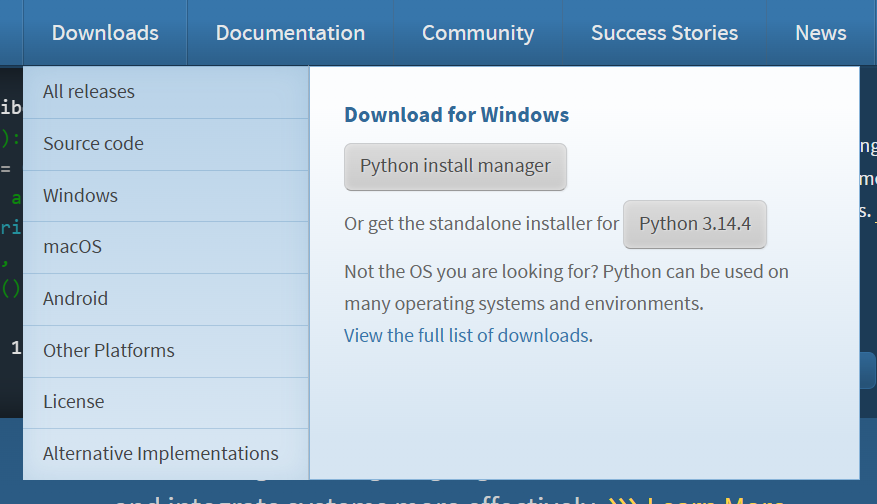Click the Download for Windows heading
This screenshot has height=504, width=877.
pyautogui.click(x=456, y=115)
